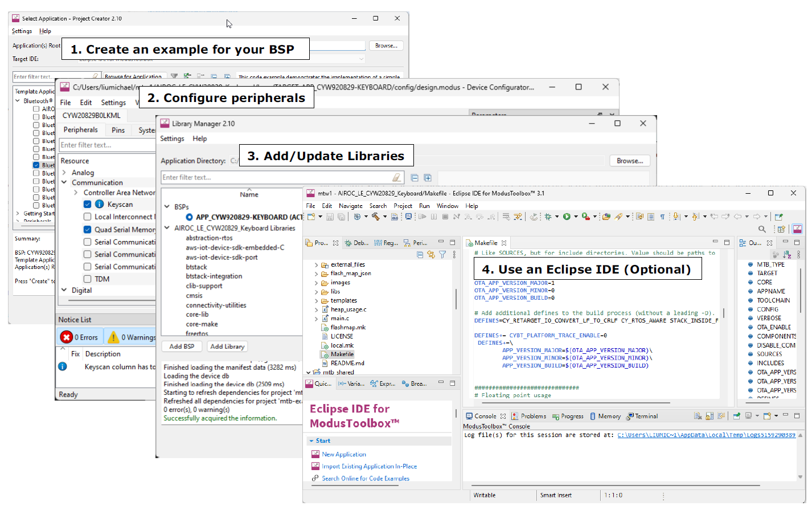Click the red Errors icon in Notice List
The height and width of the screenshot is (510, 812).
click(67, 337)
